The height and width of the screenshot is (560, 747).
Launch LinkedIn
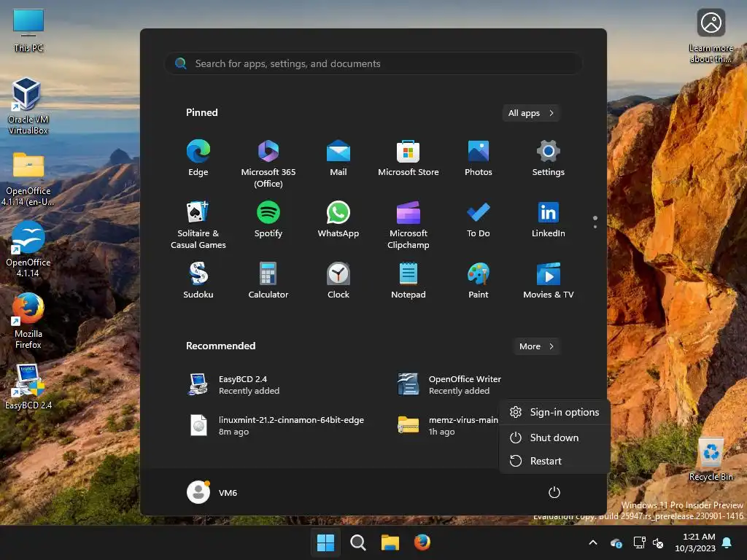point(549,220)
